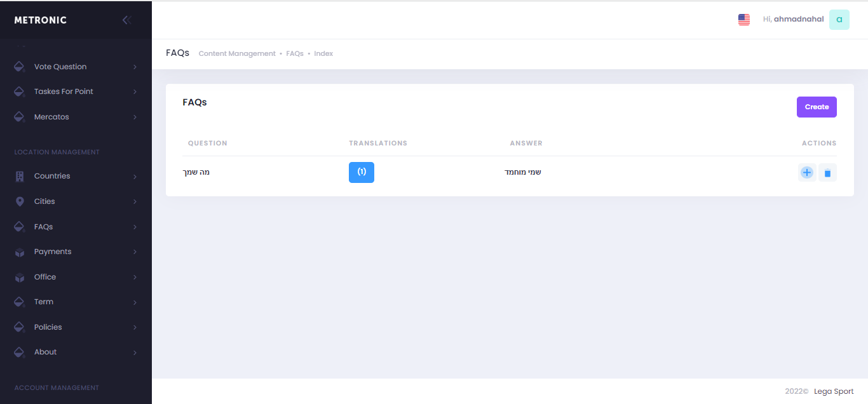Click the US flag language icon

[x=743, y=20]
